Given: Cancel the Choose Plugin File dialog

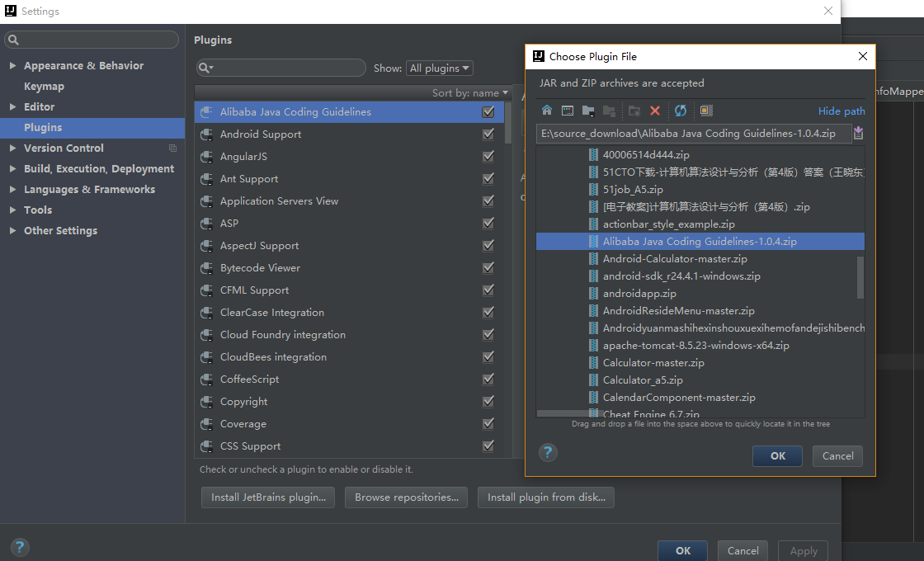Looking at the screenshot, I should [x=837, y=456].
